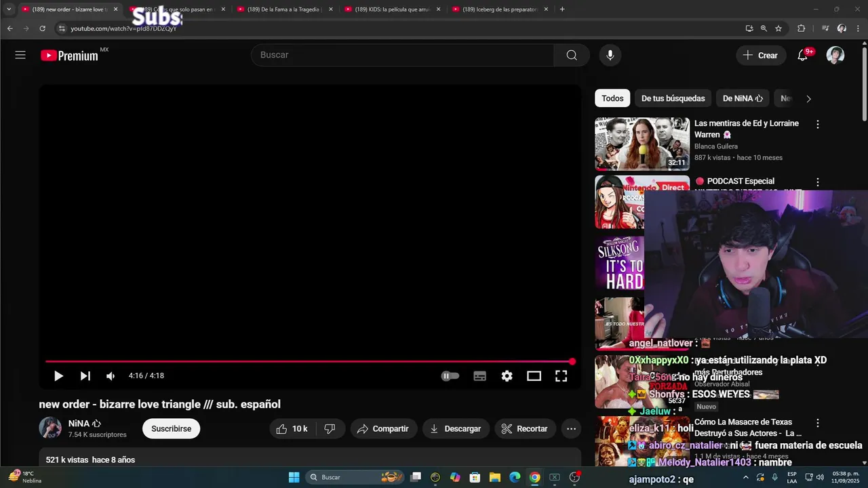Click the youtube.com address bar URL
Screen dimensions: 868x488
123,28
